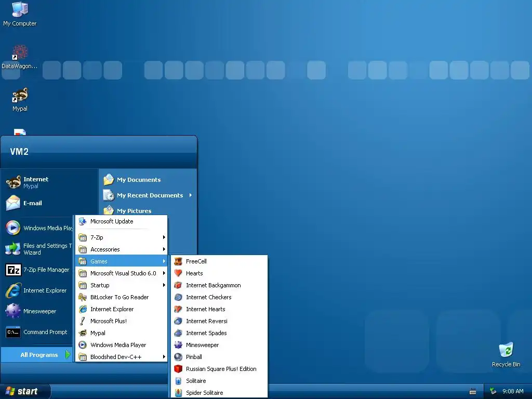Open the Accessories folder entry
Viewport: 532px width, 399px height.
pos(122,249)
